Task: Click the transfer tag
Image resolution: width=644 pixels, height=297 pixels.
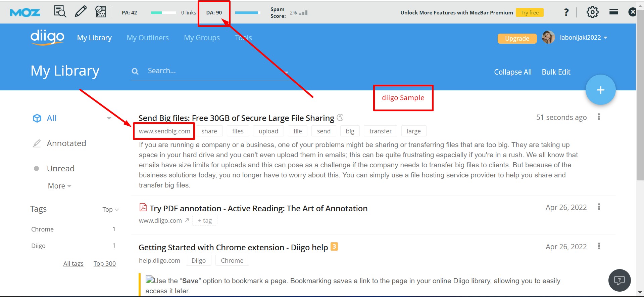Action: tap(381, 131)
